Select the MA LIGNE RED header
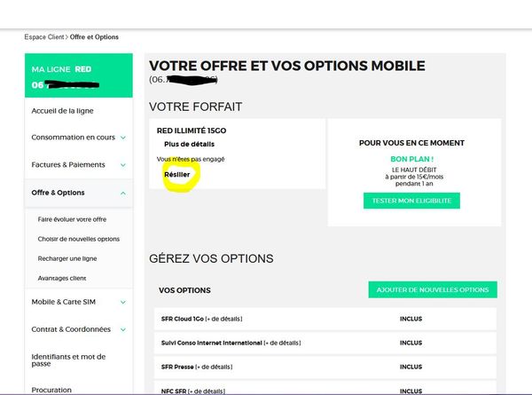The width and height of the screenshot is (532, 395). [62, 68]
